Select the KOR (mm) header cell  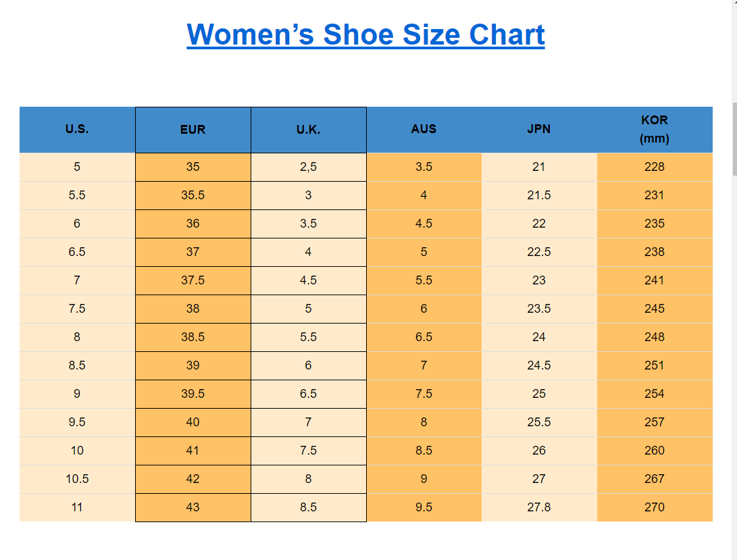[654, 129]
